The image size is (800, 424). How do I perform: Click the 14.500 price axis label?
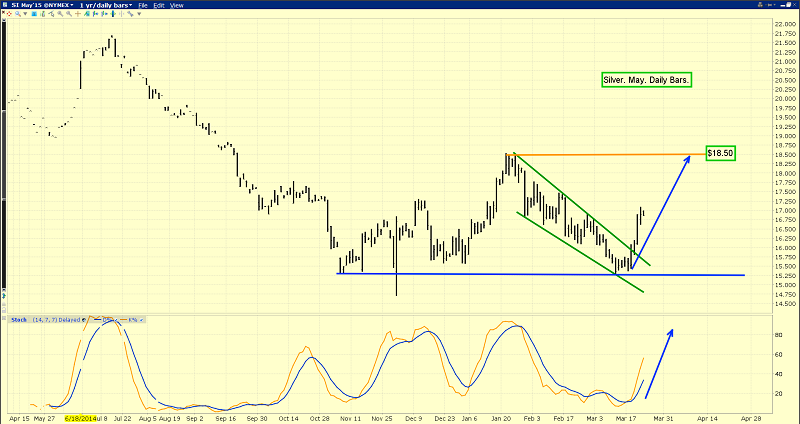pos(783,304)
